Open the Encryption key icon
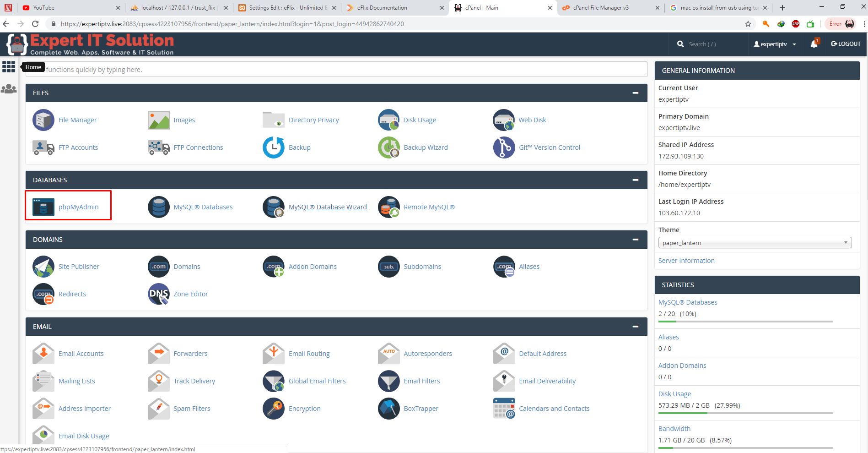This screenshot has width=868, height=453. (274, 409)
